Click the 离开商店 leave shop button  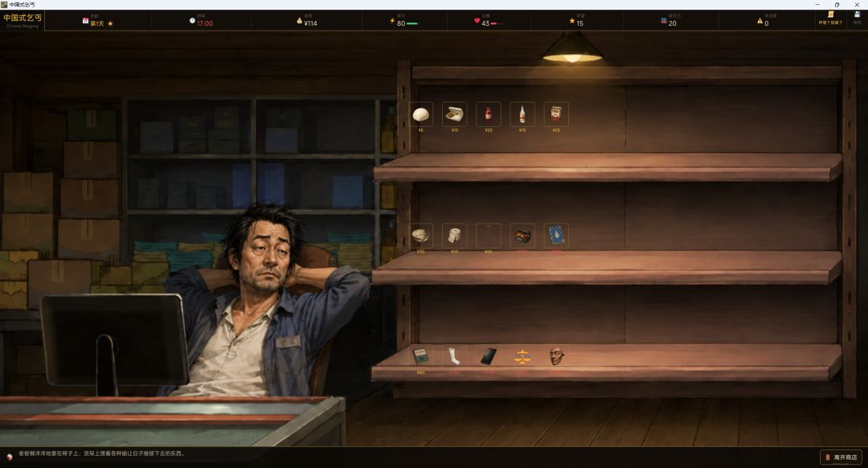(x=841, y=457)
